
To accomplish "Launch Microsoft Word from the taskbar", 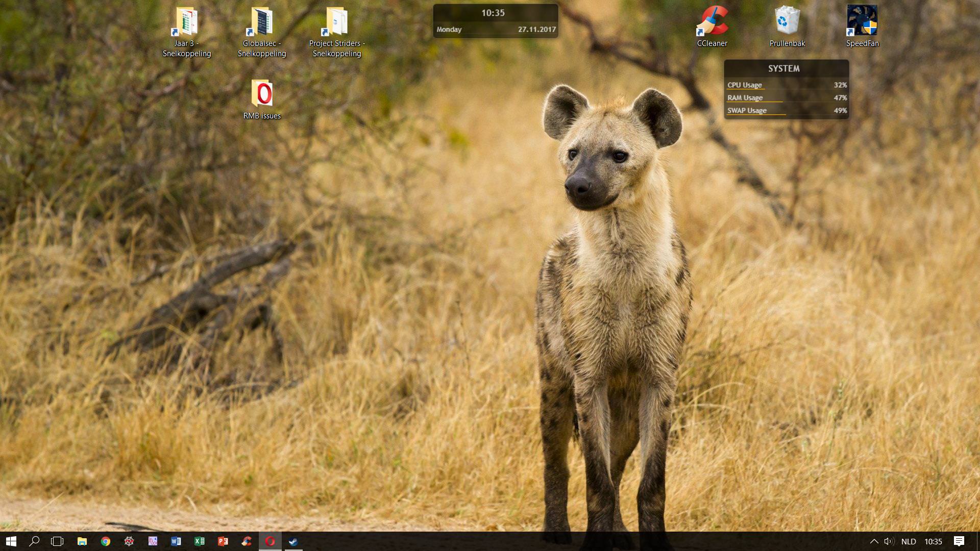I will (176, 541).
